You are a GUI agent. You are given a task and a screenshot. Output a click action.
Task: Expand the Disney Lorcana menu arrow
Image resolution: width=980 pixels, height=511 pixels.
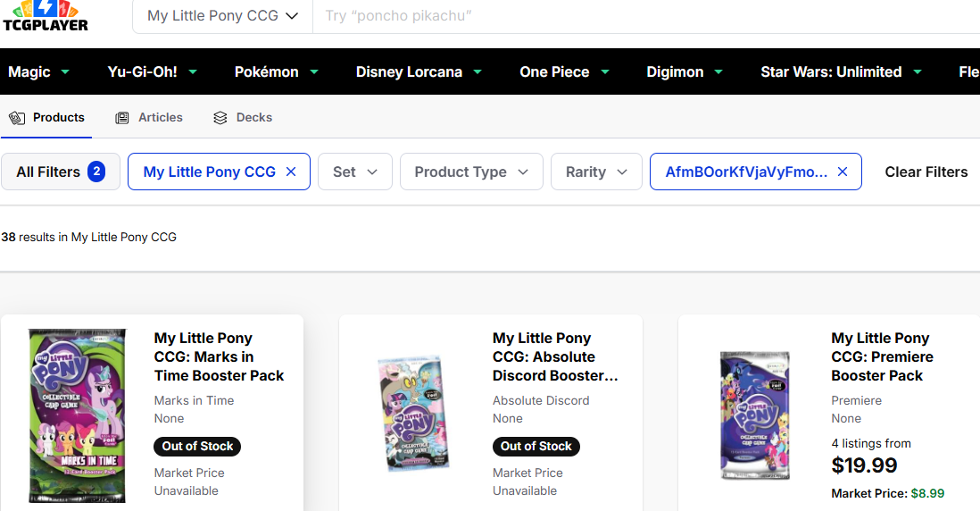pos(478,71)
